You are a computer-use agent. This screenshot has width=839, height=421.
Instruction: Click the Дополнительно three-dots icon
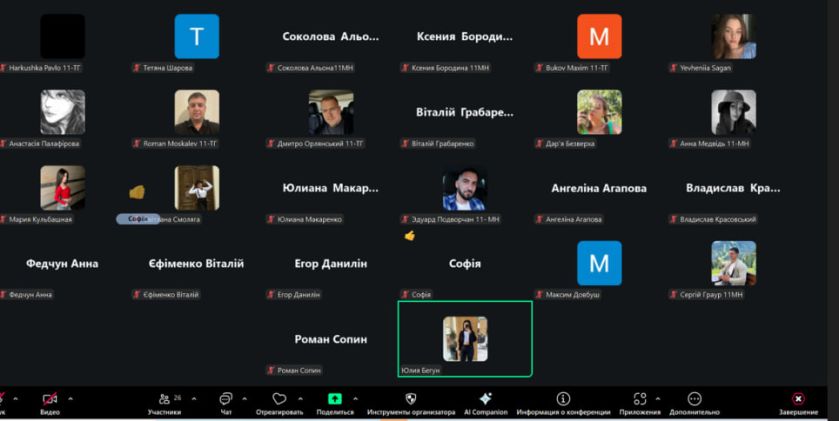(694, 399)
